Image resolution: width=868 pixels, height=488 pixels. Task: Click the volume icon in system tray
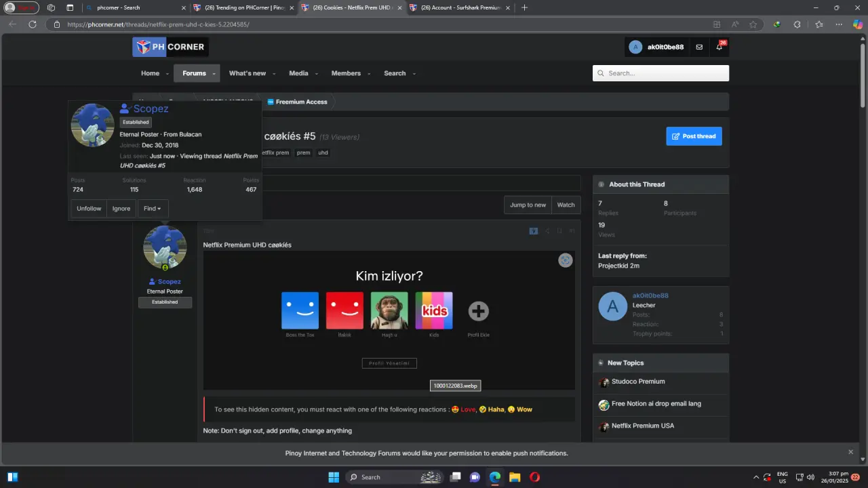point(810,477)
